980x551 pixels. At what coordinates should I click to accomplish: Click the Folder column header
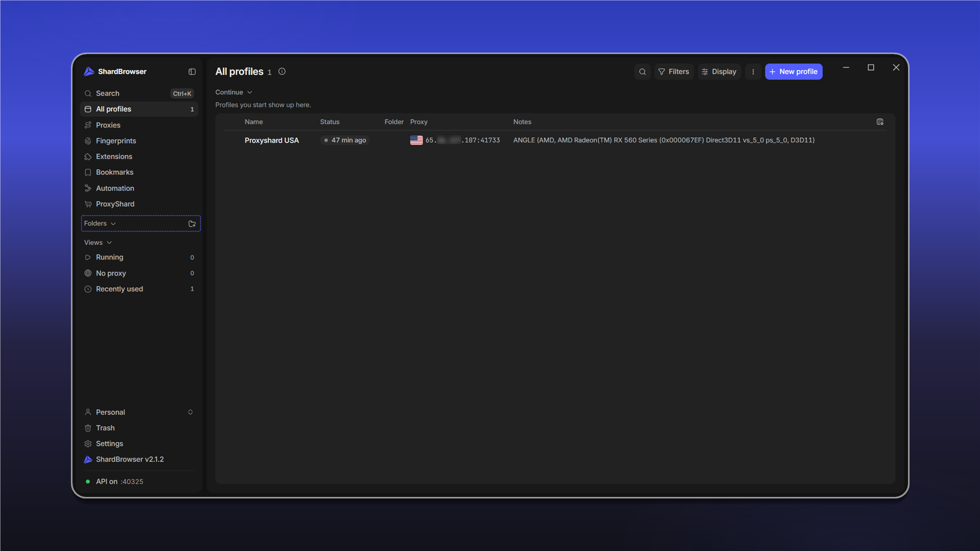pyautogui.click(x=394, y=122)
